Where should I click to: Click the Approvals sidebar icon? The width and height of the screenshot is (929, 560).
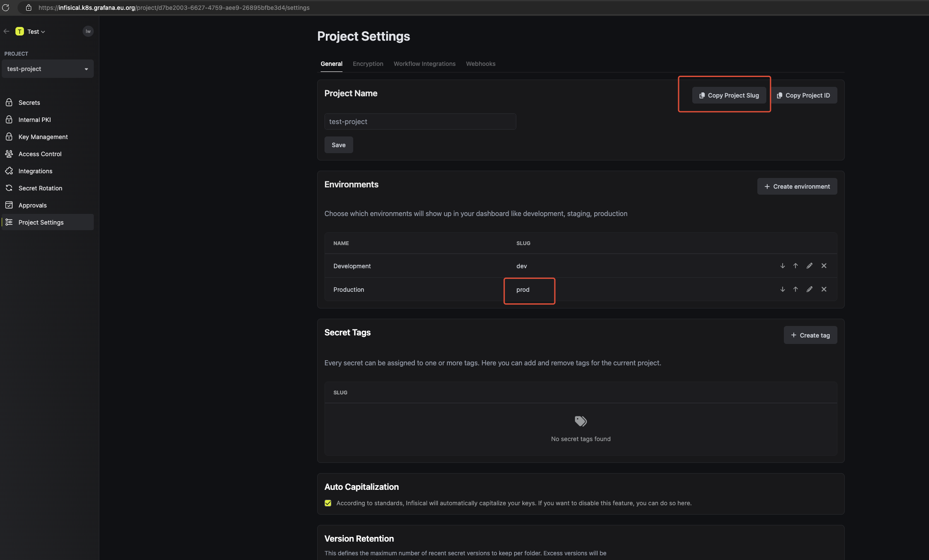[x=9, y=205]
